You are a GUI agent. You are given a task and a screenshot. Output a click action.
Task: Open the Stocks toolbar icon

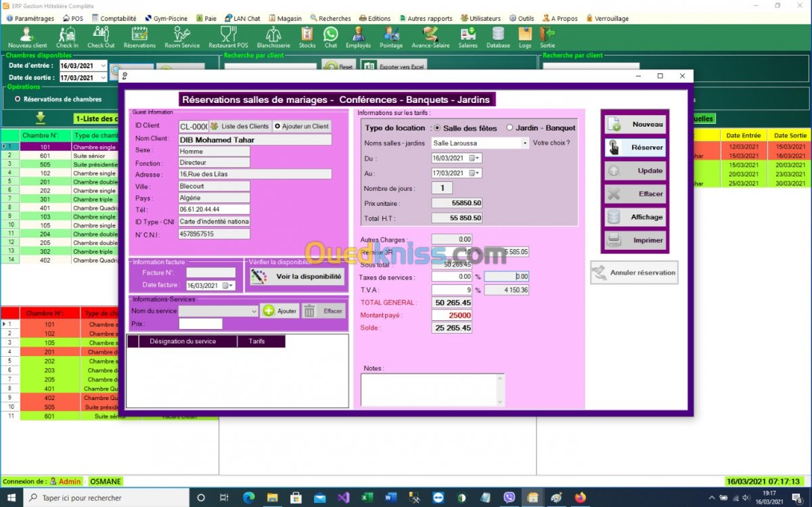pyautogui.click(x=307, y=37)
